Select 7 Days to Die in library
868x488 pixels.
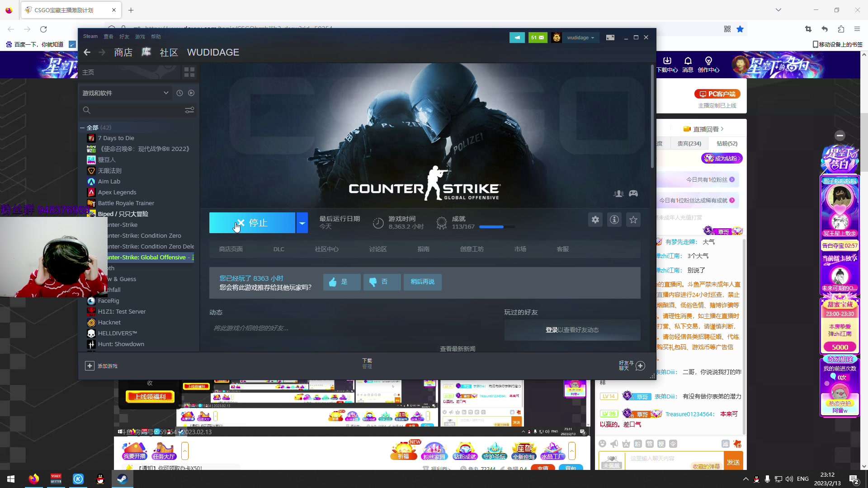[x=116, y=138]
